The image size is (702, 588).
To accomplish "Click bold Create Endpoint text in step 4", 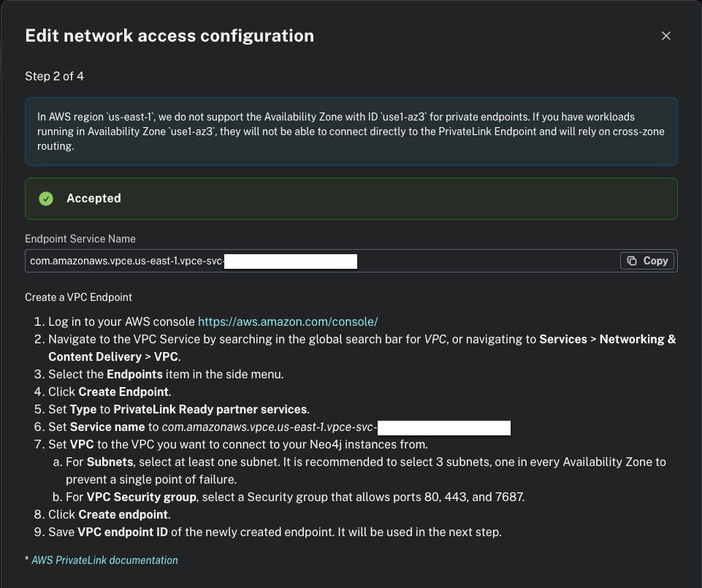I will (124, 392).
